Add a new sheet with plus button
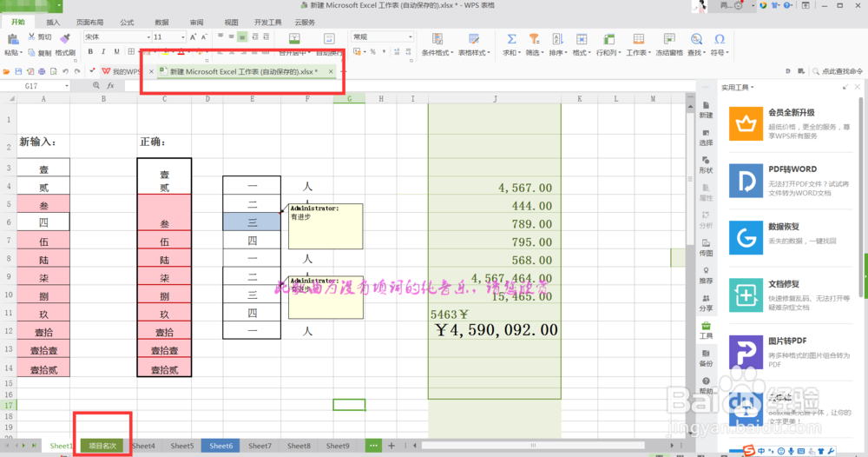This screenshot has width=868, height=457. pyautogui.click(x=391, y=446)
